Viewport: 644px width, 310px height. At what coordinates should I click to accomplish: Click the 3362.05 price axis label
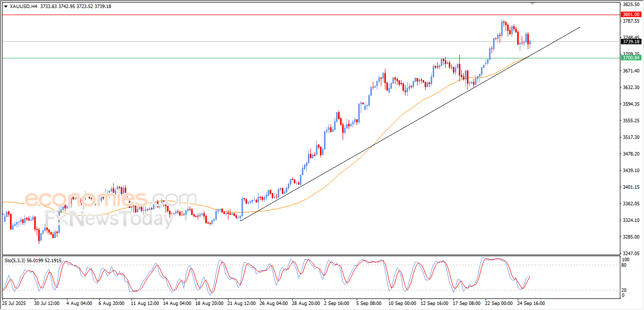pos(630,204)
